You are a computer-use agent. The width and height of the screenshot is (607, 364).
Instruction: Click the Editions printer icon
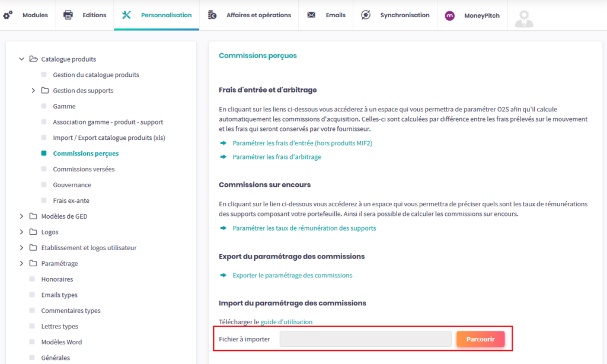pos(68,15)
